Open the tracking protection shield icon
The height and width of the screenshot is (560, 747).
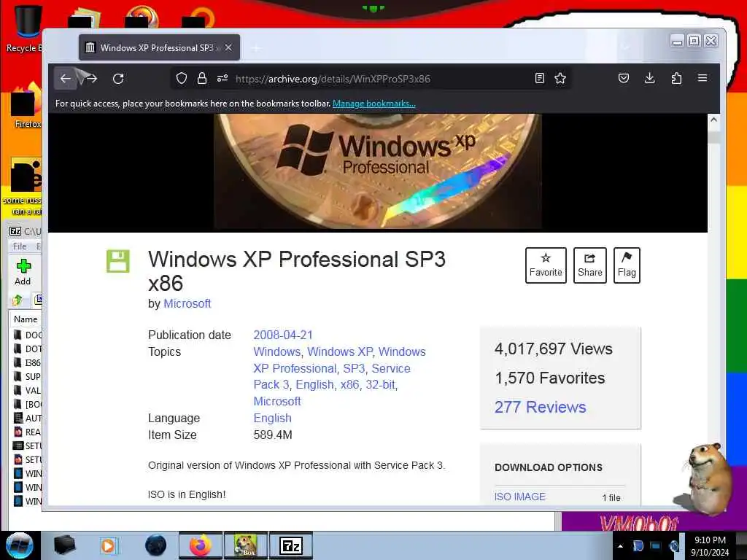[x=182, y=79]
